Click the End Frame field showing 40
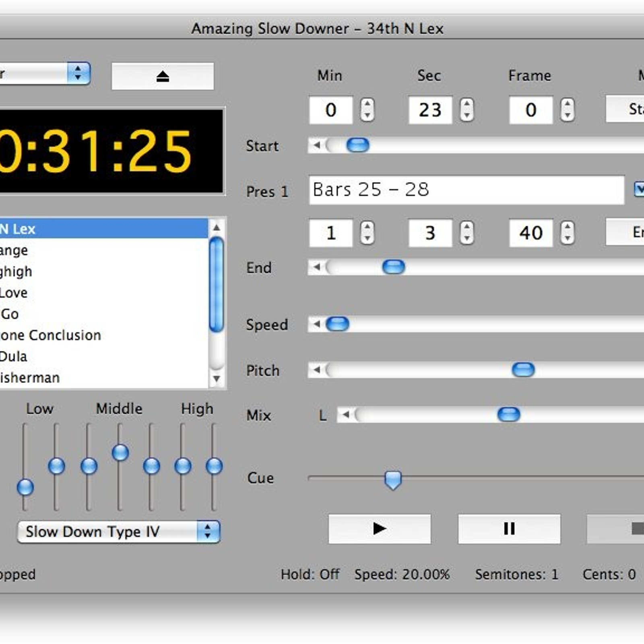This screenshot has width=644, height=644. click(x=531, y=233)
